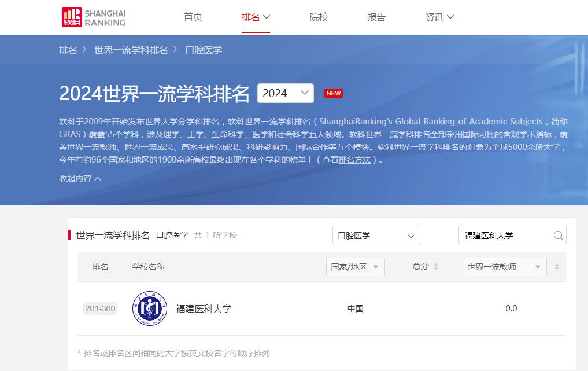Viewport: 588px width, 371px height.
Task: Click the ShanghaiRanking logo
Action: pyautogui.click(x=94, y=17)
